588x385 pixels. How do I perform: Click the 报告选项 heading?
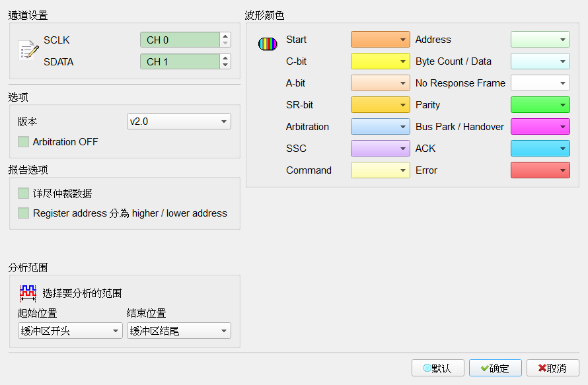[x=28, y=170]
